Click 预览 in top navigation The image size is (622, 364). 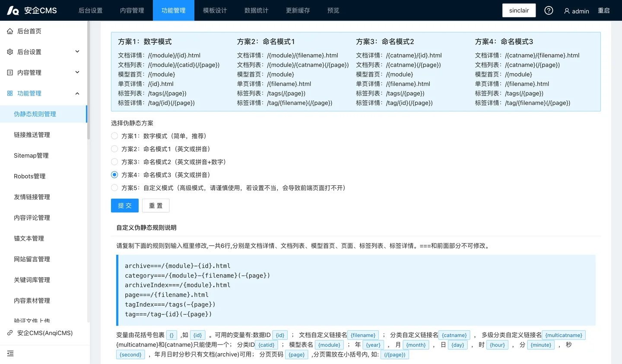333,10
